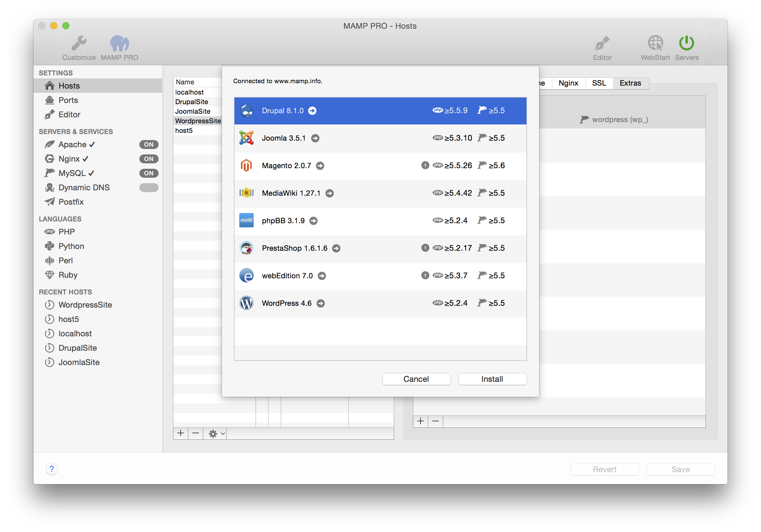This screenshot has width=761, height=532.
Task: Click the webEdition 7.0 info arrow
Action: [x=322, y=276]
